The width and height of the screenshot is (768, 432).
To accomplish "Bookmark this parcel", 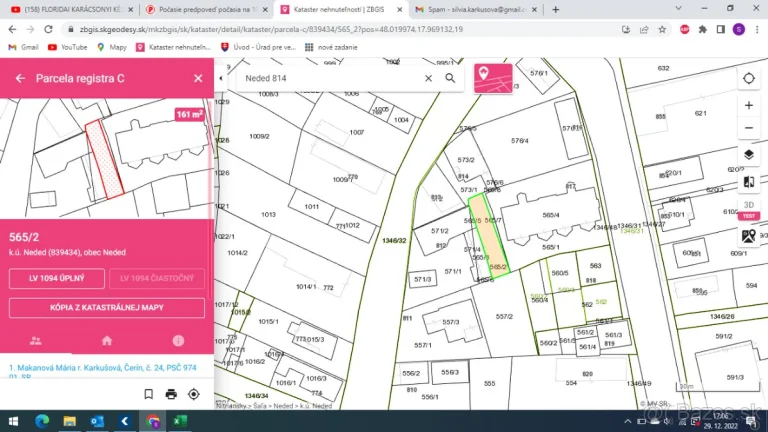I will [148, 394].
